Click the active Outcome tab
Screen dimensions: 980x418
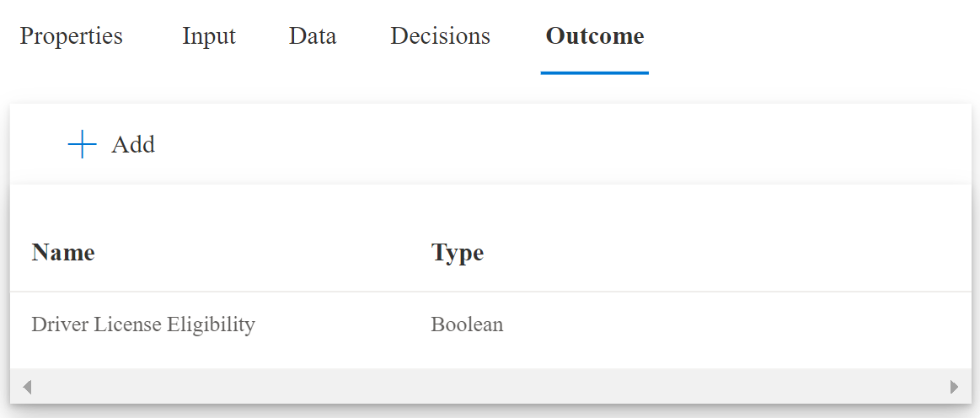594,36
